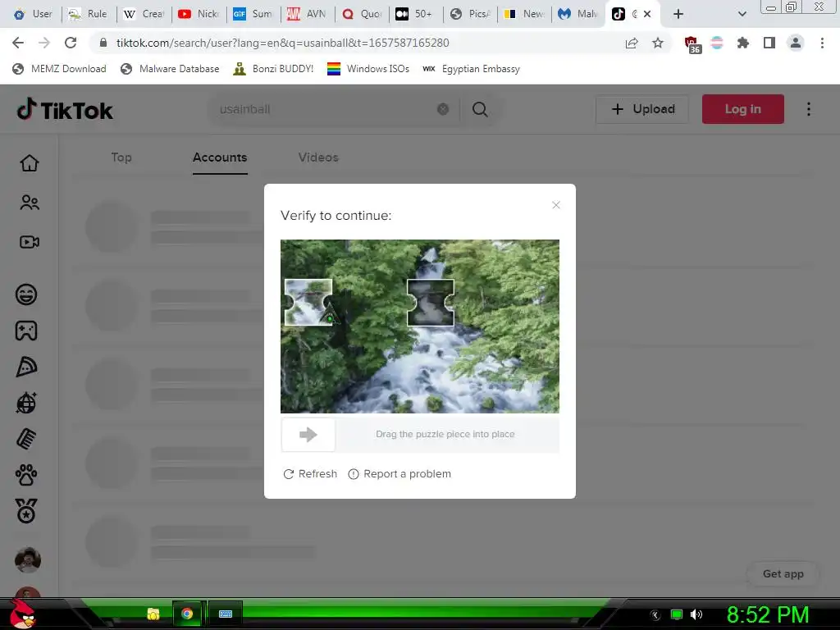Screen dimensions: 840x630
Task: Select the sports medal category
Action: tap(26, 510)
